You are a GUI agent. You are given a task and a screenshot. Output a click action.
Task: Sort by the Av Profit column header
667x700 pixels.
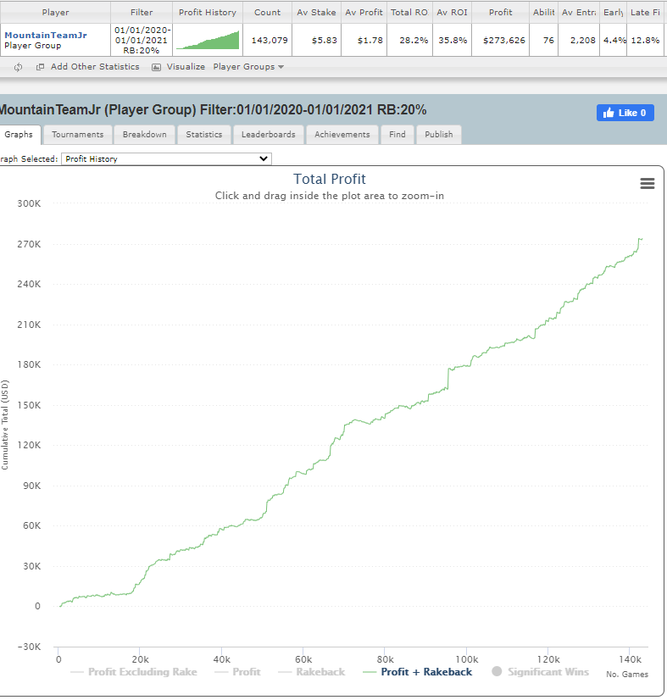point(364,12)
